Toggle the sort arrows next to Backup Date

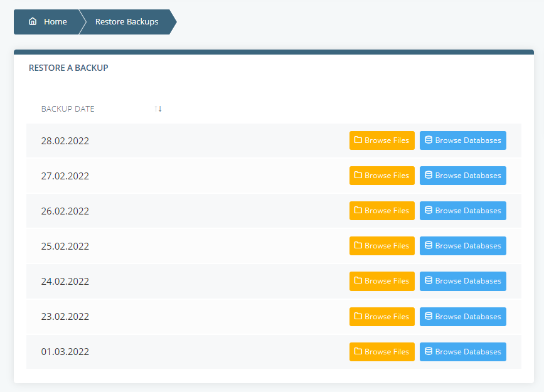(x=158, y=108)
